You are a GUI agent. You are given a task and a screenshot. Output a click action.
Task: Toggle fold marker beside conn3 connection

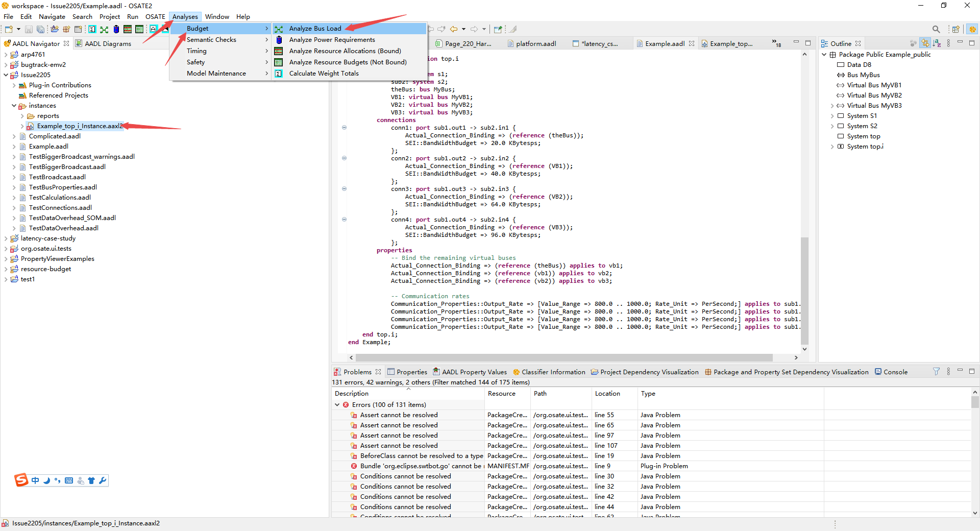(x=344, y=189)
